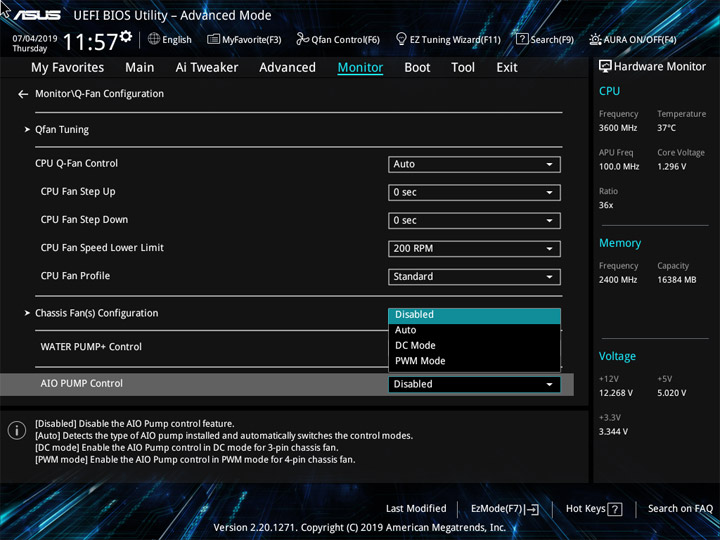Viewport: 720px width, 540px height.
Task: Click the Qfan Control(F6) label
Action: pos(345,40)
